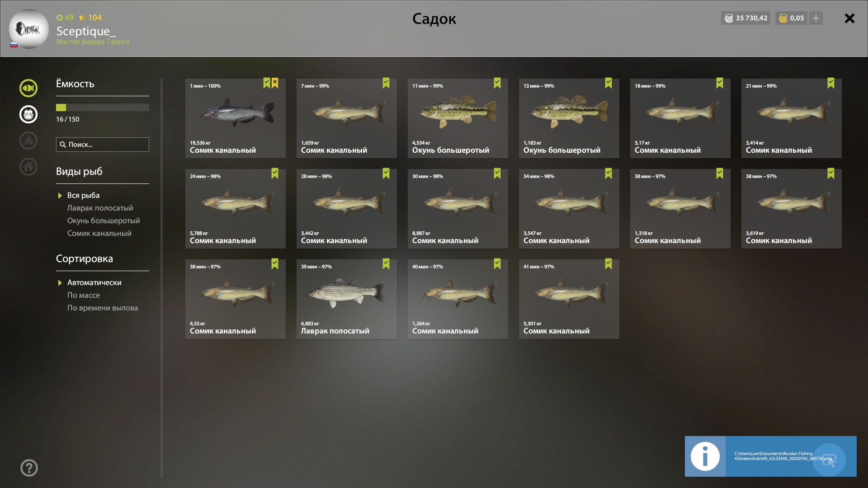Screen dimensions: 868x488
Task: Sort fish by По массе
Action: (84, 295)
